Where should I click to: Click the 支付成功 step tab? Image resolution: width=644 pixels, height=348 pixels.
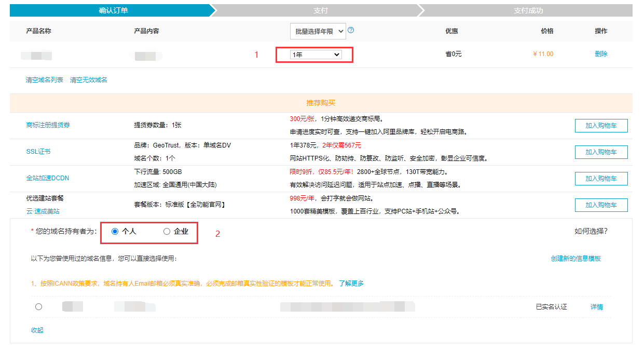point(528,10)
